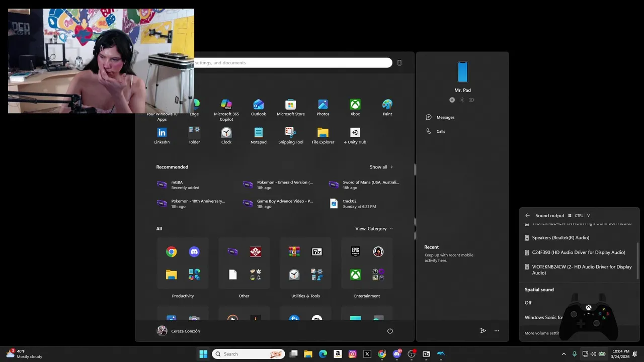Open Chrome in Productivity category
Viewport: 644px width, 362px height.
pyautogui.click(x=172, y=252)
